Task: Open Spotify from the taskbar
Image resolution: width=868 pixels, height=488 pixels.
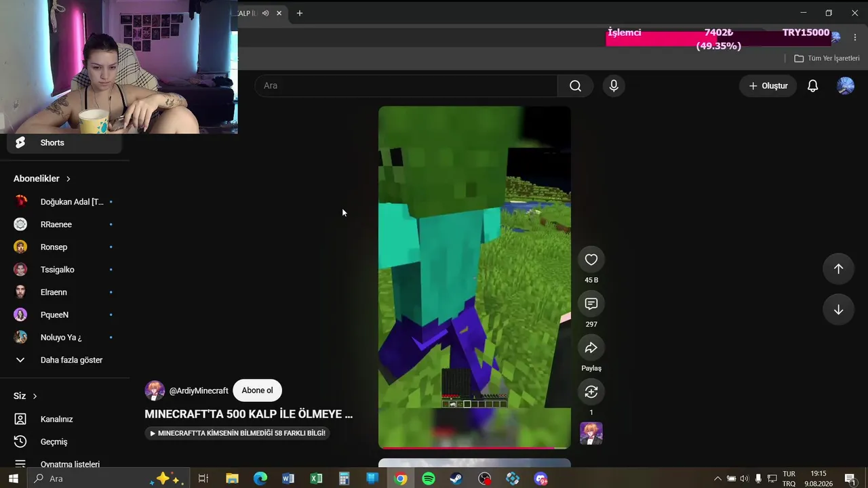Action: pyautogui.click(x=429, y=479)
